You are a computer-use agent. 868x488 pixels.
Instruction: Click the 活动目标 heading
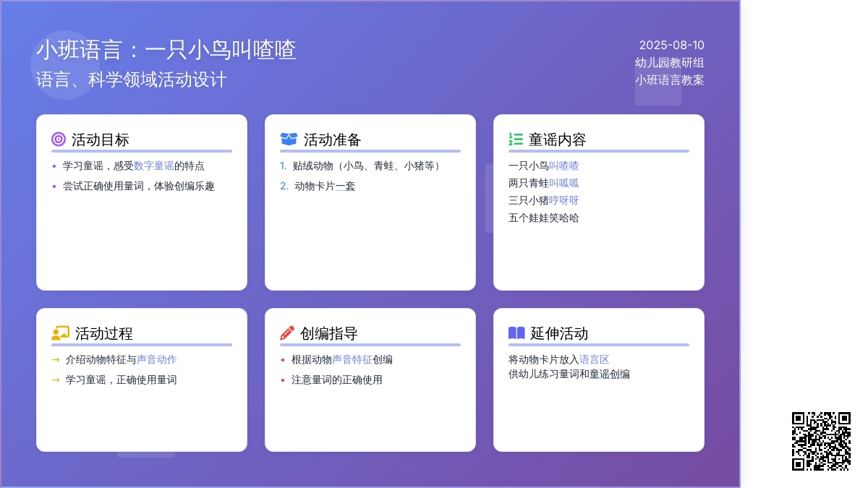tap(101, 140)
